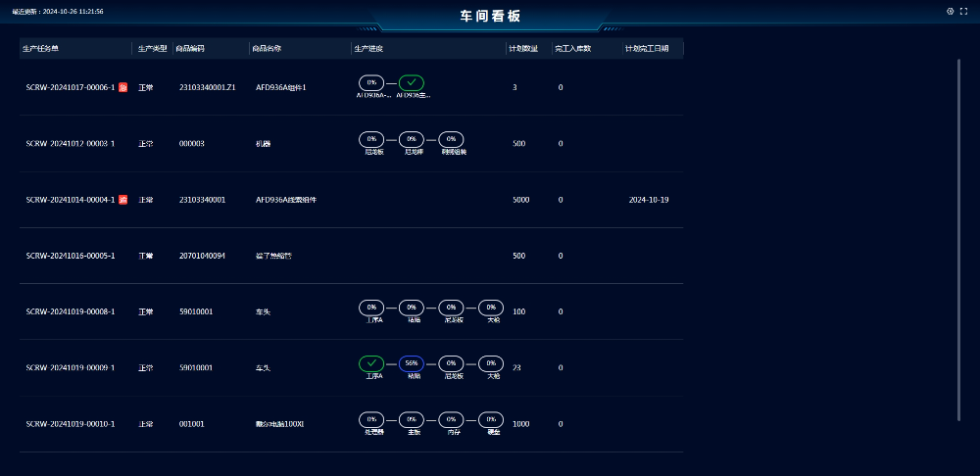Select task order SCRW-20241014-00004-1
The width and height of the screenshot is (980, 476).
click(x=70, y=200)
